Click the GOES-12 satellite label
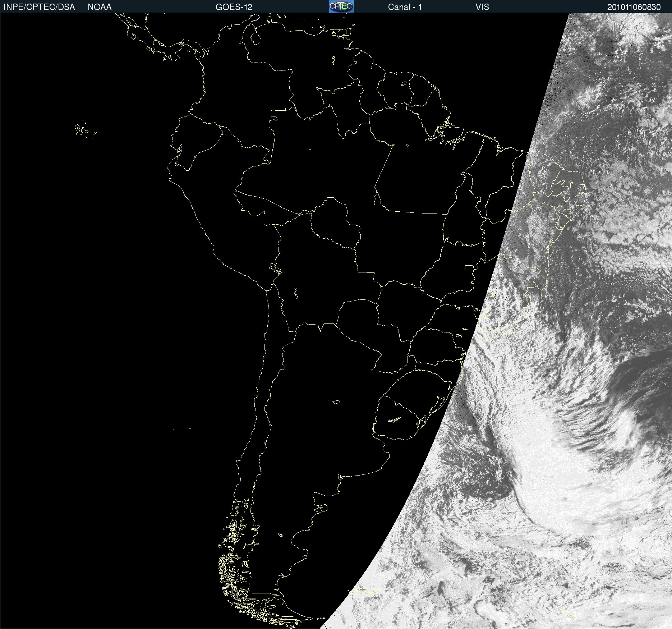 (234, 7)
